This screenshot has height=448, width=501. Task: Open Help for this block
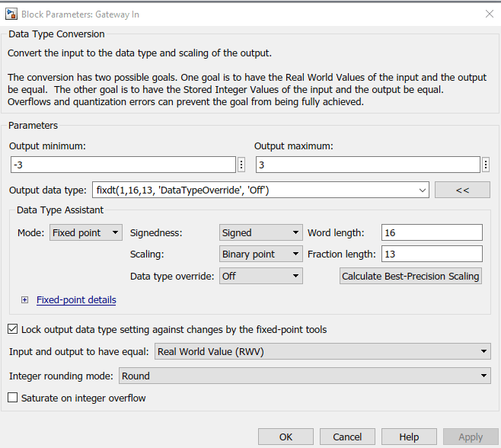point(409,437)
